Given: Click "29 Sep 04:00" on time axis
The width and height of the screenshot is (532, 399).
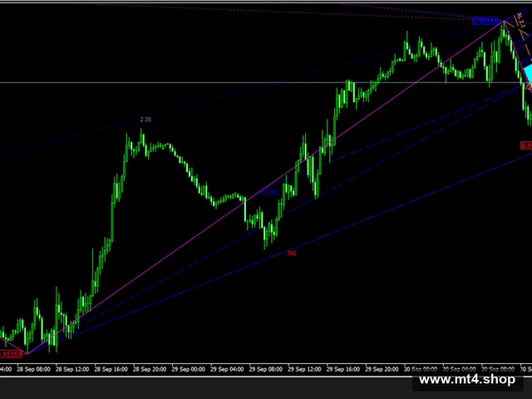Looking at the screenshot, I should [x=227, y=369].
